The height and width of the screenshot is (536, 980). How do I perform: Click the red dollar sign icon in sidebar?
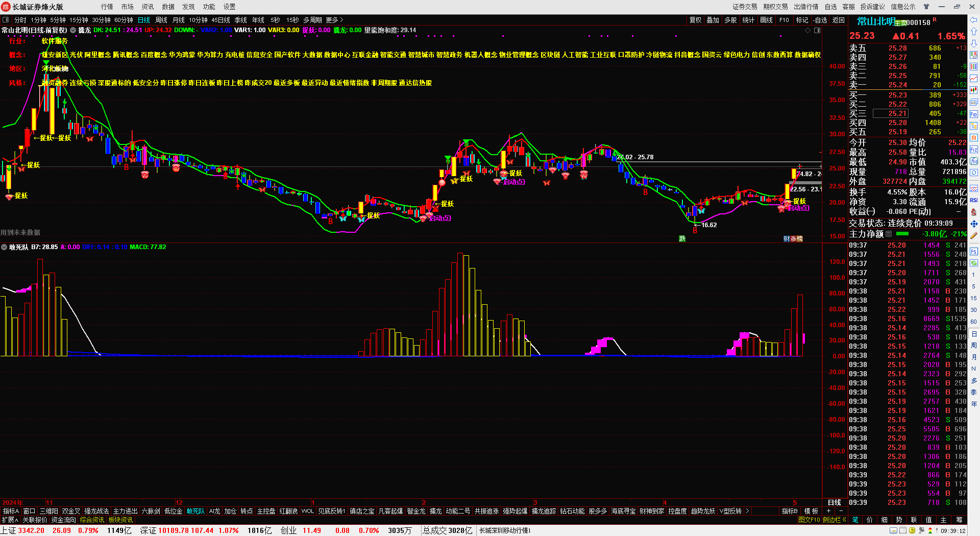point(974,212)
